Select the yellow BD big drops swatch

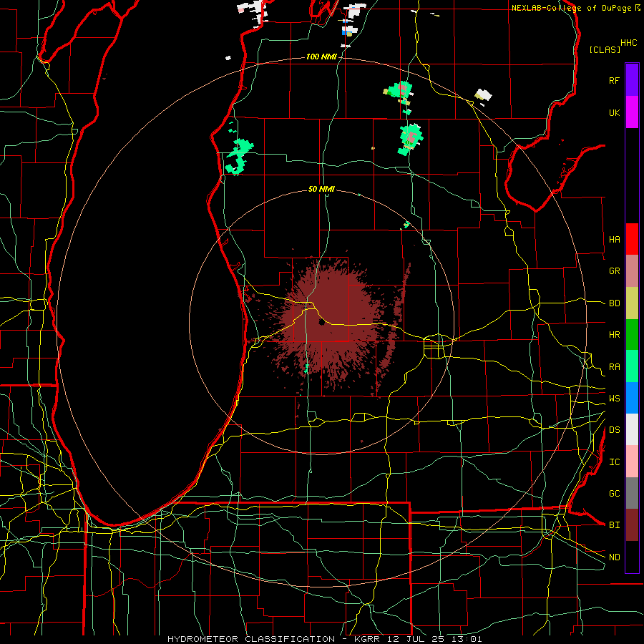632,303
